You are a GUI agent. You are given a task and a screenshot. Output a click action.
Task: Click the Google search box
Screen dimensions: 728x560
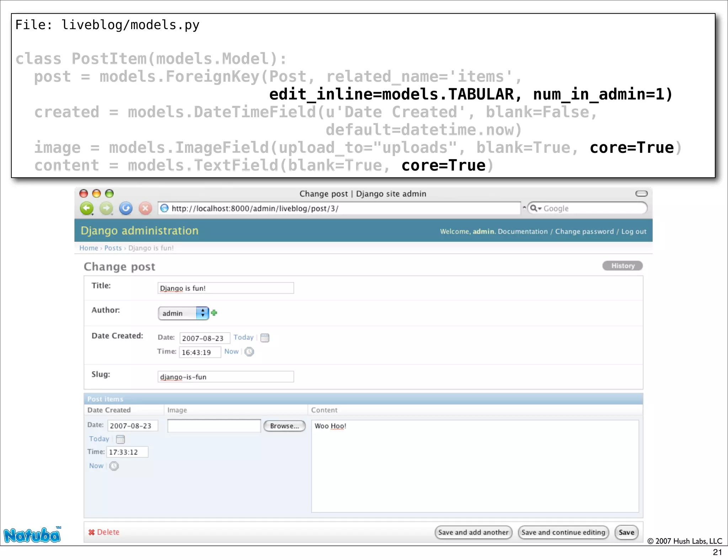tap(587, 208)
